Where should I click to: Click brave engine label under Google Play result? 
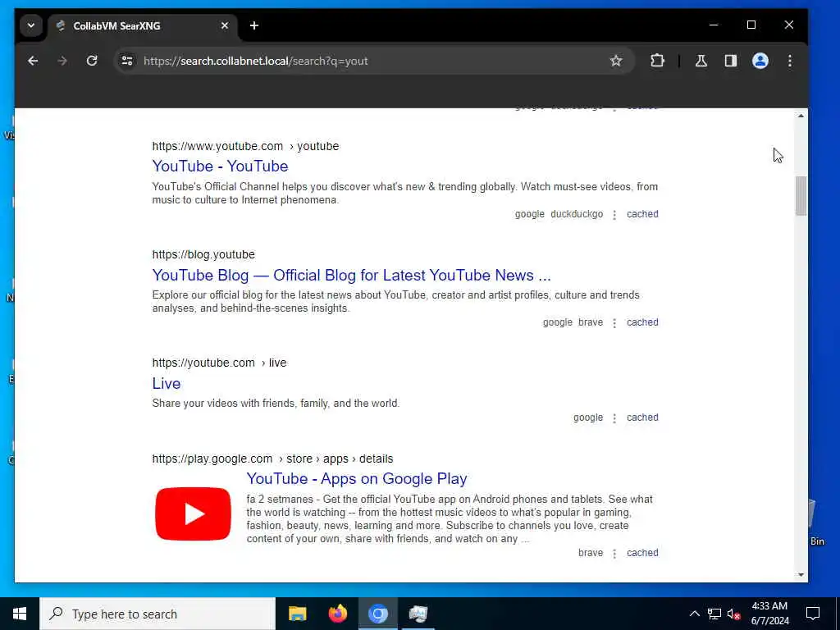click(x=591, y=552)
